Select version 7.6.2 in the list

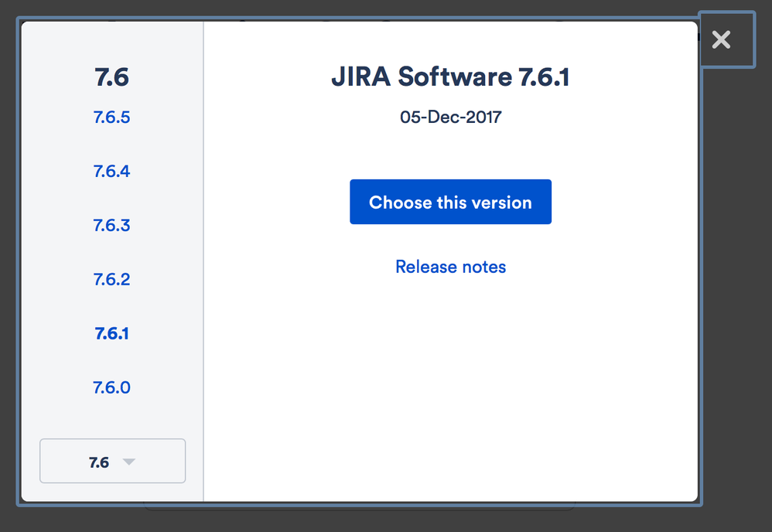tap(111, 280)
